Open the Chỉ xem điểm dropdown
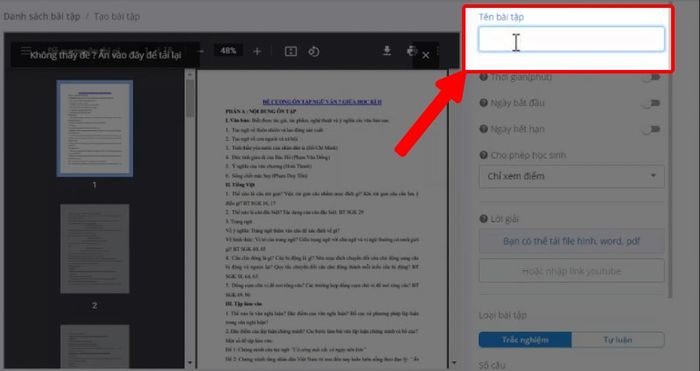 tap(571, 176)
